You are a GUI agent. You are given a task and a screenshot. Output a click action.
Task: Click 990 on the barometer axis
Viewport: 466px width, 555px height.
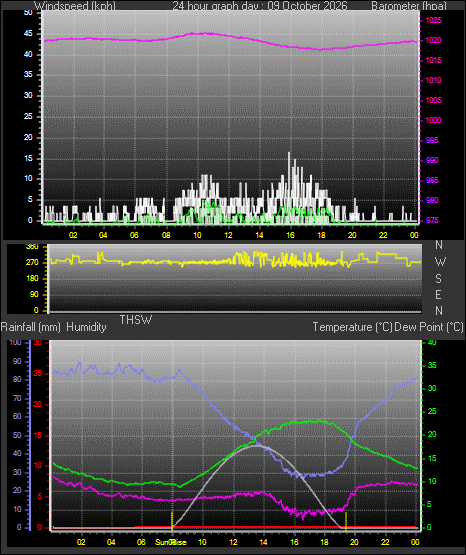(432, 160)
